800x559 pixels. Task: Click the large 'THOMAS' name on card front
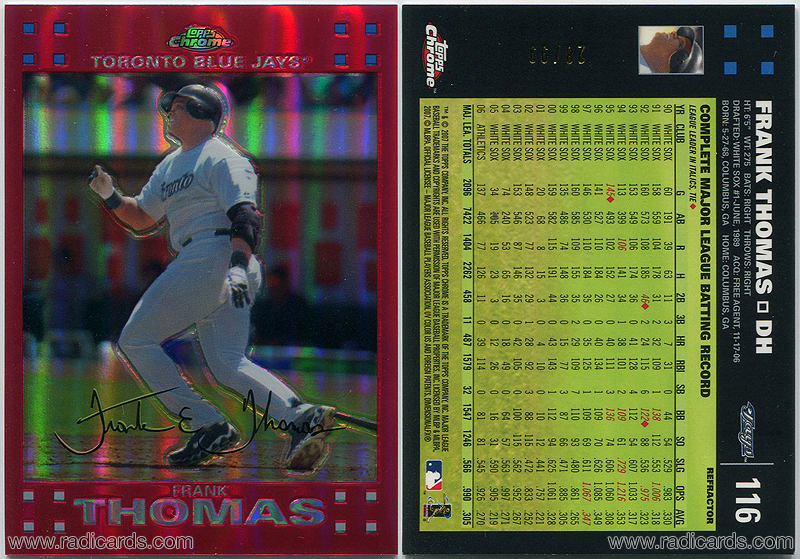coord(200,511)
